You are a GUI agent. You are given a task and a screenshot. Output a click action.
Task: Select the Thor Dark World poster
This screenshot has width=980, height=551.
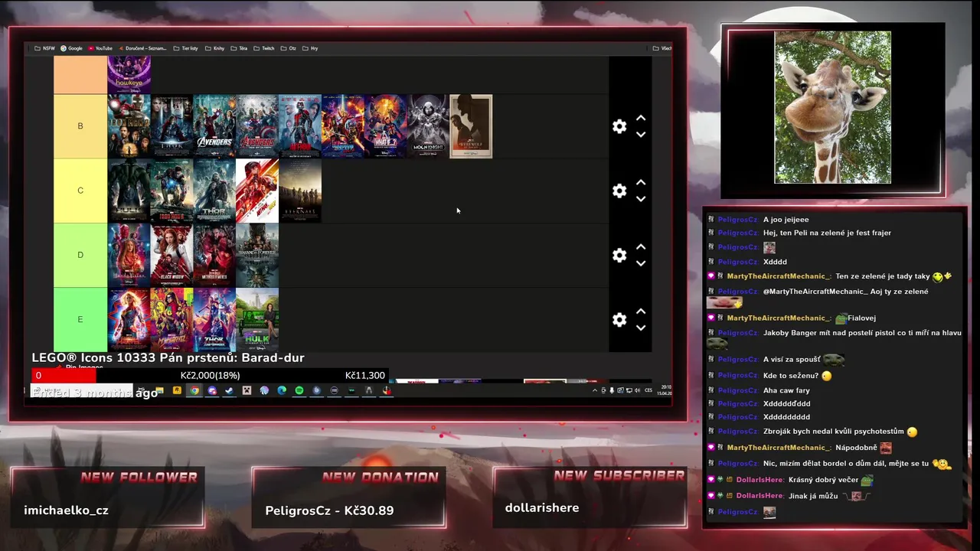click(214, 191)
